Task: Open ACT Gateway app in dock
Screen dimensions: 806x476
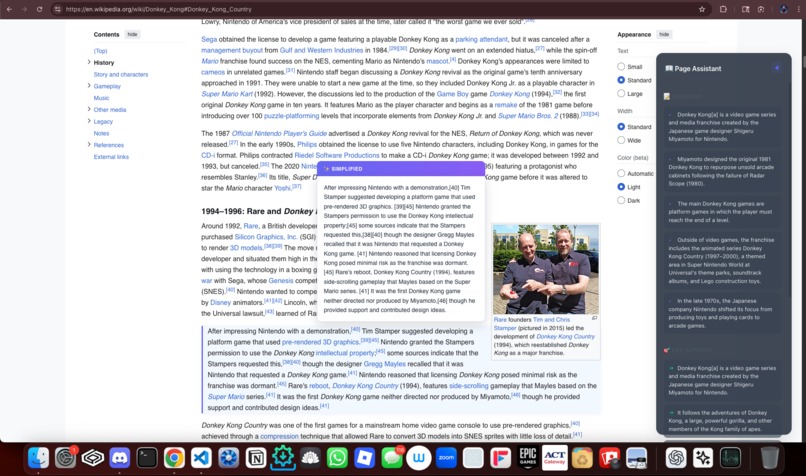Action: 555,457
